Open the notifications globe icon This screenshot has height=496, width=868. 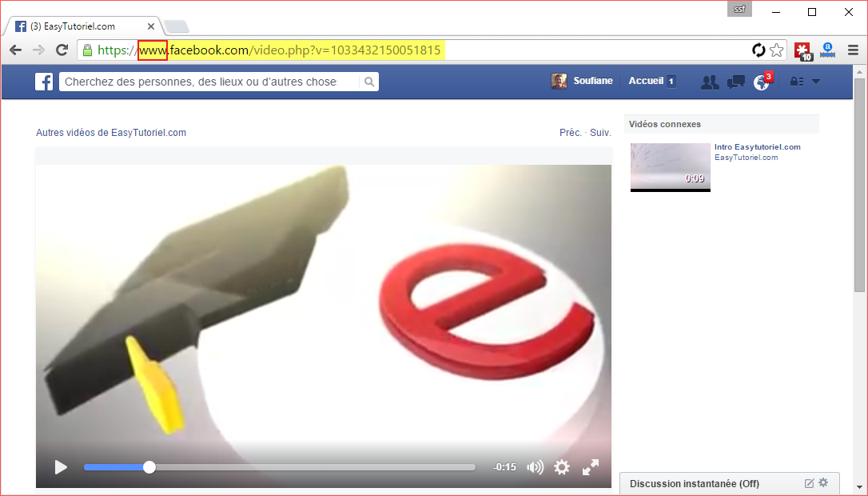[762, 82]
